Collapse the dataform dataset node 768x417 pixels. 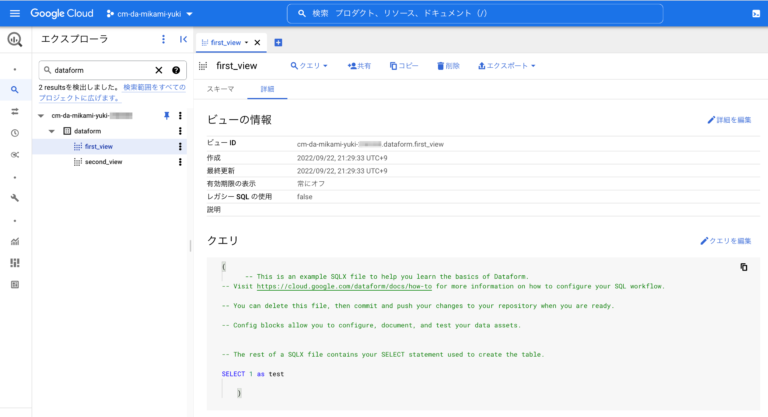click(52, 131)
